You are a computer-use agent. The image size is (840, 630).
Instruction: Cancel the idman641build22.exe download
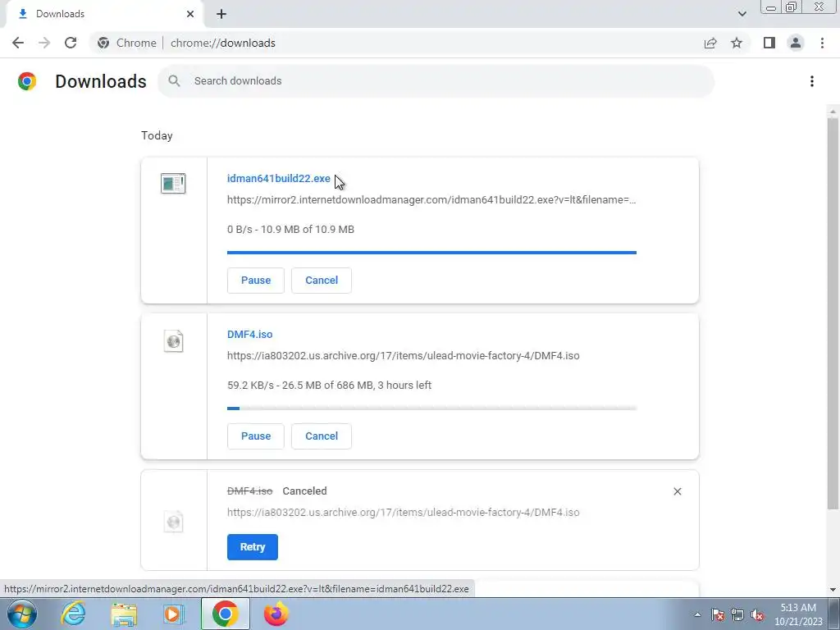click(x=322, y=281)
